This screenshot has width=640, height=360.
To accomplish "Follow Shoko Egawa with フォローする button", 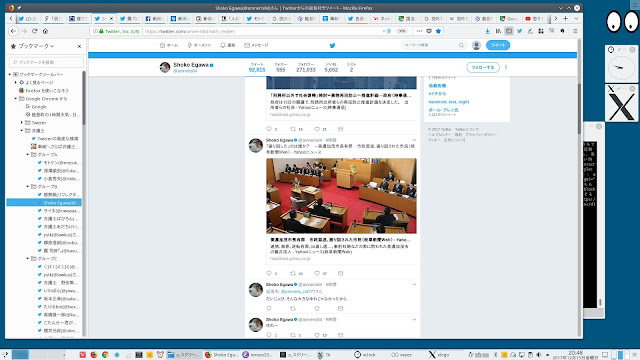I will coord(483,67).
